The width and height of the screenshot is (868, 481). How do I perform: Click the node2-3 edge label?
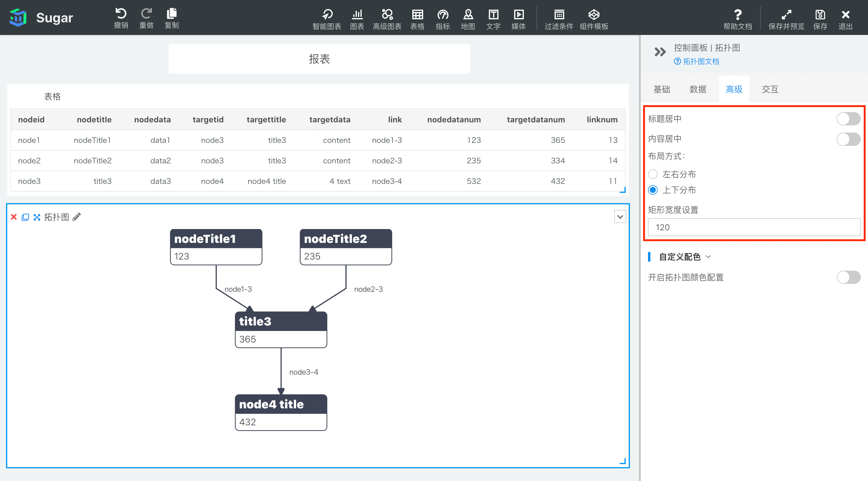click(368, 289)
